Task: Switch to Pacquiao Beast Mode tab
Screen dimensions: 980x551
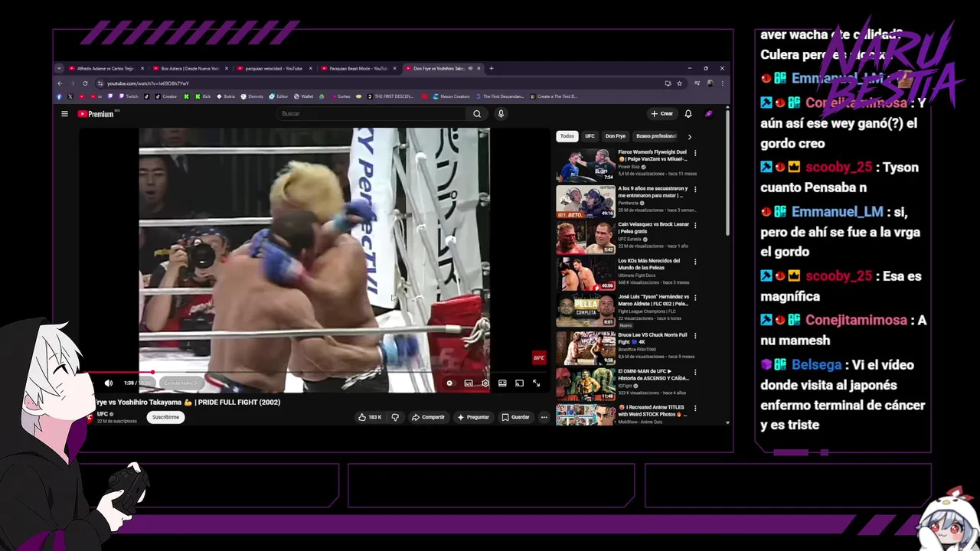Action: click(x=358, y=68)
